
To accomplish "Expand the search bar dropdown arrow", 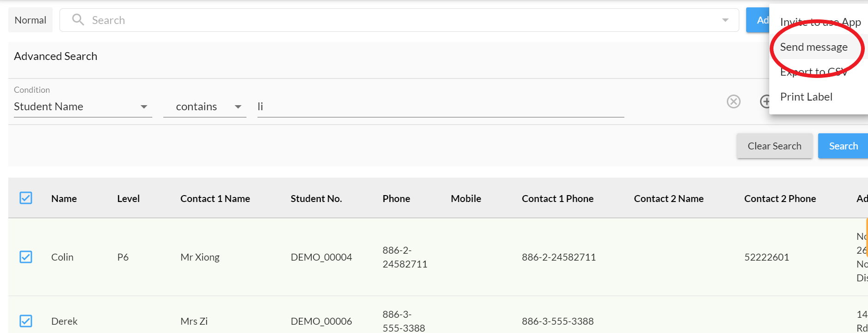I will (725, 20).
